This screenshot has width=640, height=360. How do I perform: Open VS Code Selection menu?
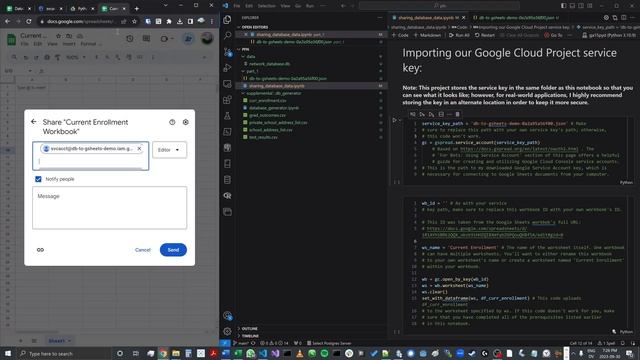point(267,6)
